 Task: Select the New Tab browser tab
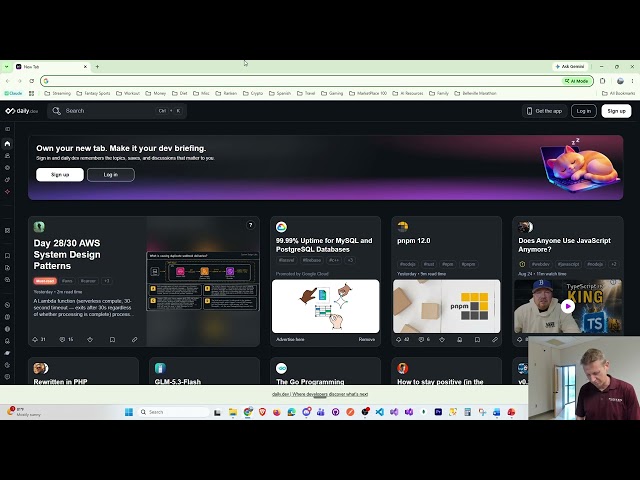pos(51,67)
